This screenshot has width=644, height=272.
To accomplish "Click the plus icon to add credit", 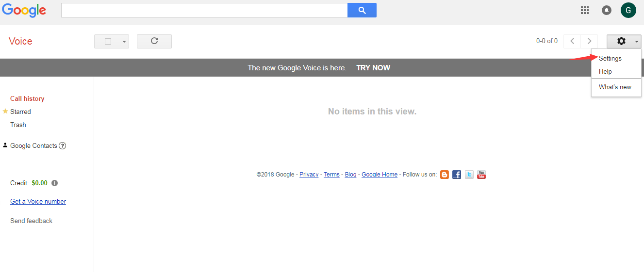I will [55, 183].
